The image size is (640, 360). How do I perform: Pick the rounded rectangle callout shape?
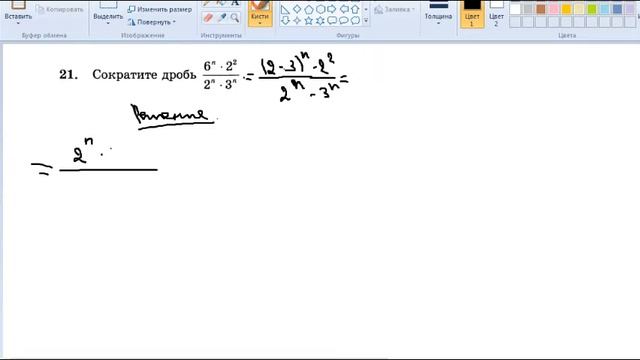coord(332,20)
